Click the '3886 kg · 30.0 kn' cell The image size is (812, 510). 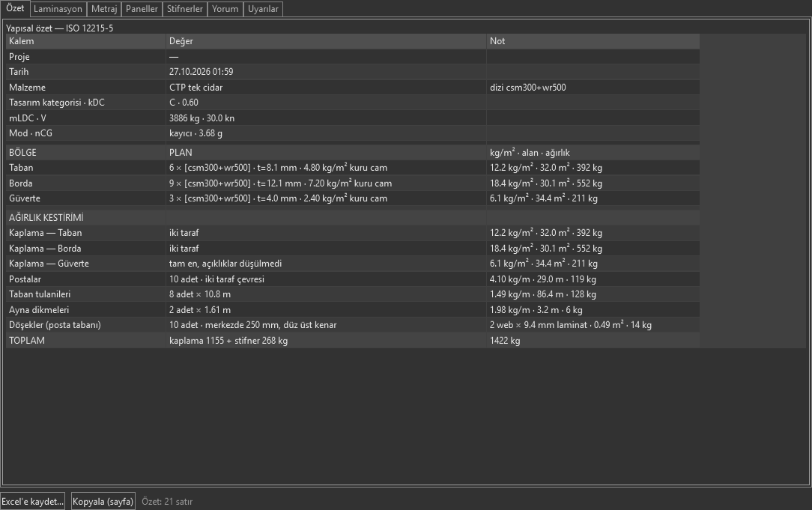click(x=327, y=118)
